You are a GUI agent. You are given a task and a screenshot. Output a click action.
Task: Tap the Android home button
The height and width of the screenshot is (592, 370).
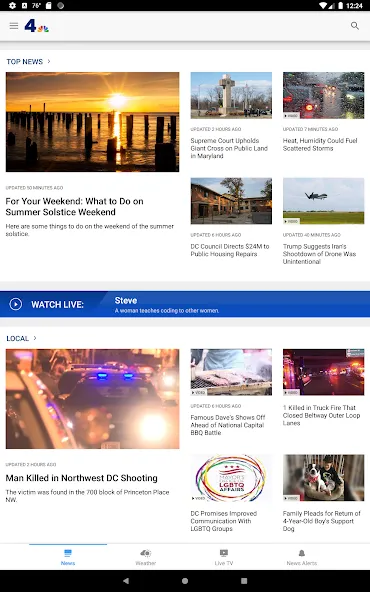coord(185,581)
